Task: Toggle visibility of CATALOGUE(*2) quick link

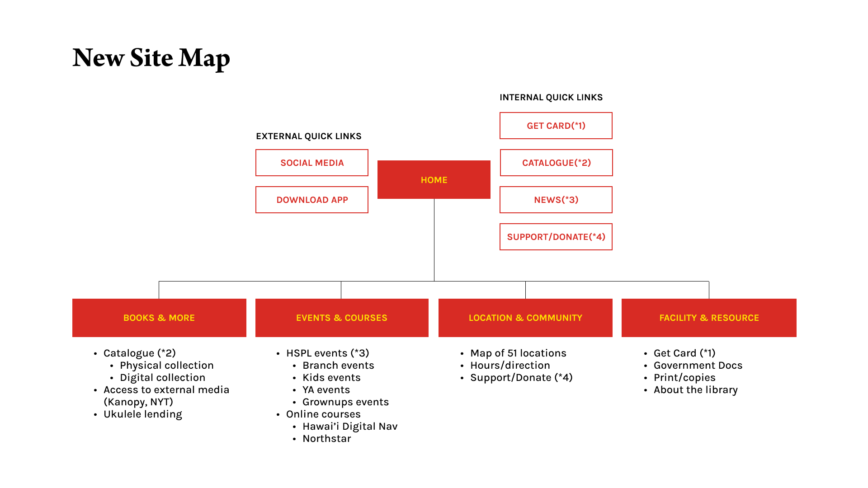Action: point(556,162)
